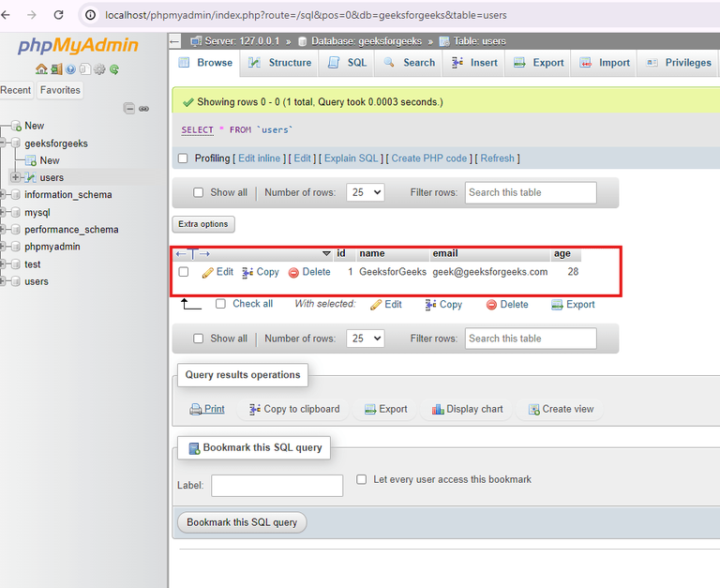Open the upper Number of rows dropdown

click(366, 192)
